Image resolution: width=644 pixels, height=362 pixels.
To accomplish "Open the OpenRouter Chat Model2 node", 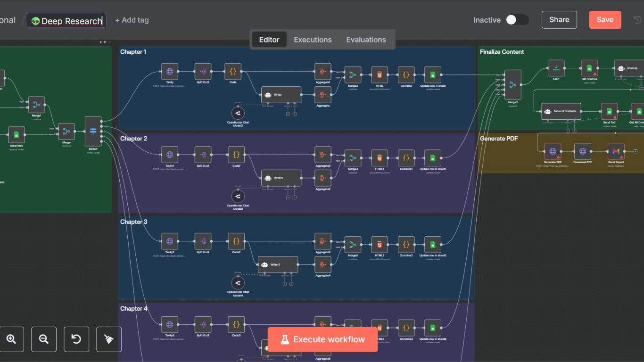I will pos(238,113).
